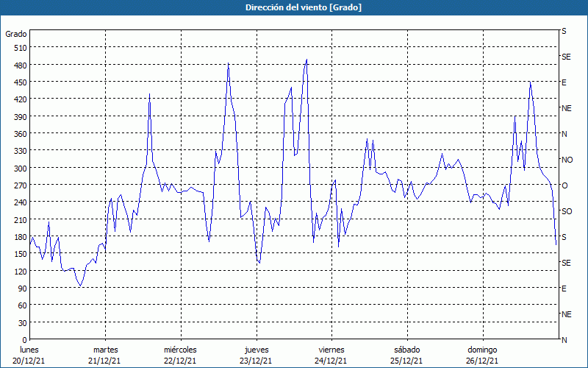Viewport: 588px width, 368px height.
Task: Select the date label 20/12/21
Action: (29, 361)
